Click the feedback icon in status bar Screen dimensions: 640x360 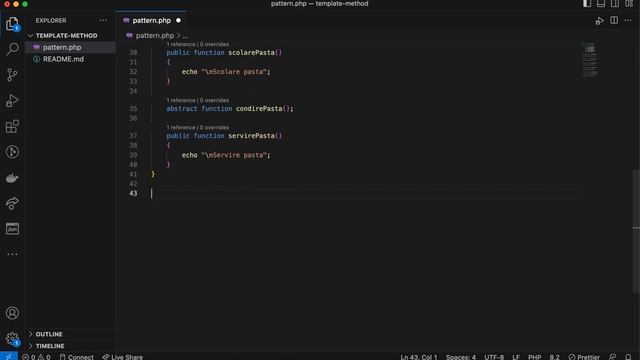click(613, 357)
